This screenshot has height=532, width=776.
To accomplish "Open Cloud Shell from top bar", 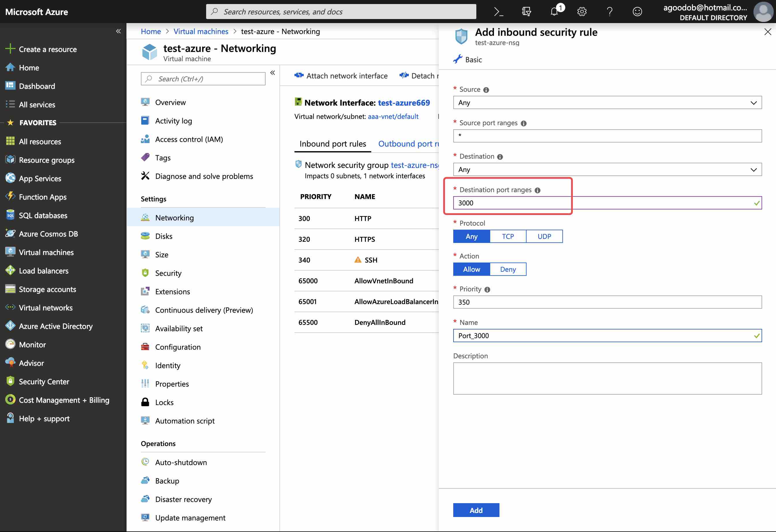I will 499,12.
